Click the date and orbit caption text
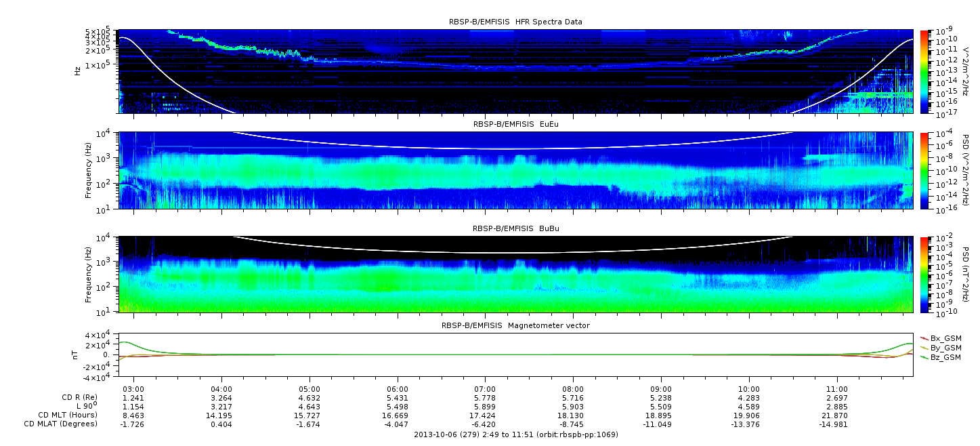Viewport: 980px width, 446px height. tap(515, 434)
